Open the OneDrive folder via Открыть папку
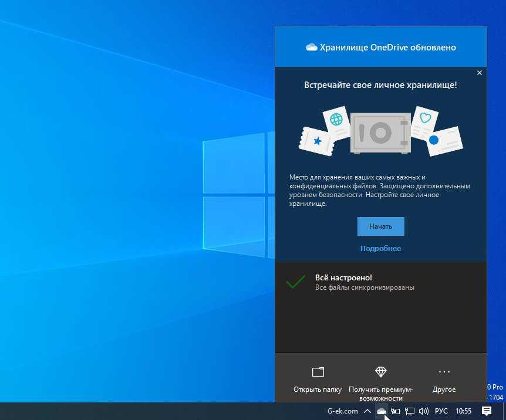 click(318, 381)
